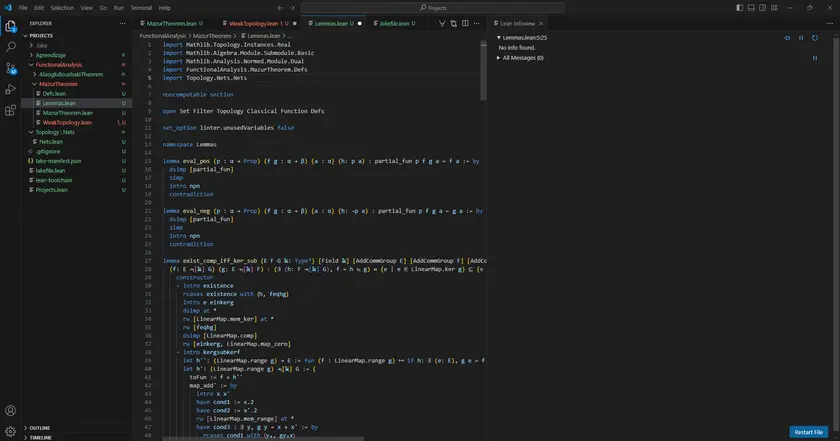Open the Edit menu
This screenshot has width=840, height=441.
tap(39, 8)
